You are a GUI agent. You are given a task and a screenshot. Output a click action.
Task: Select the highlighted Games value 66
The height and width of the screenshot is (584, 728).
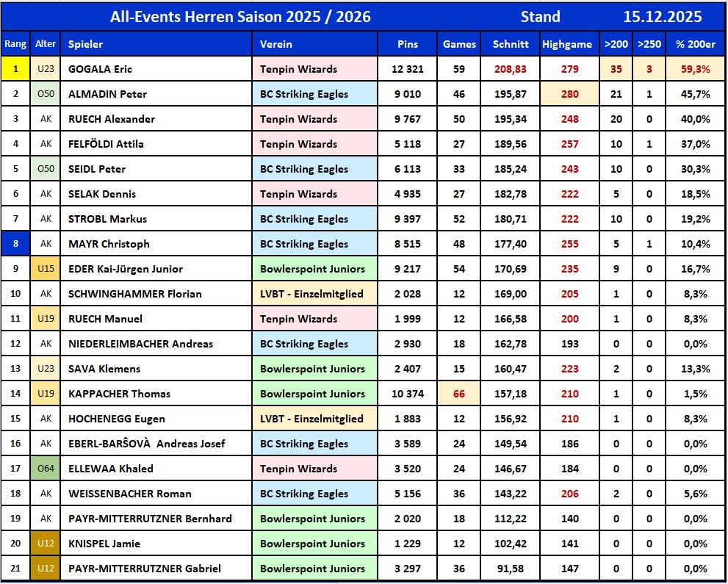point(459,394)
